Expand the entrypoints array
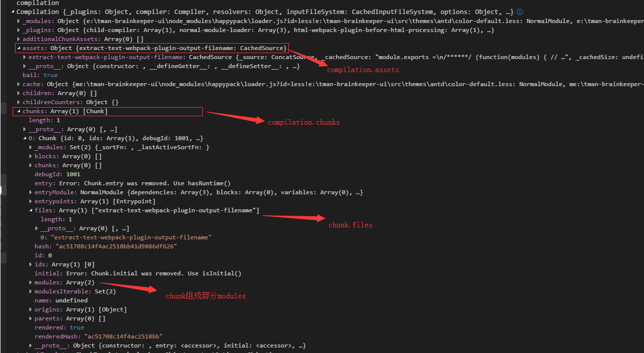Screen dimensions: 644x353 pyautogui.click(x=31, y=201)
